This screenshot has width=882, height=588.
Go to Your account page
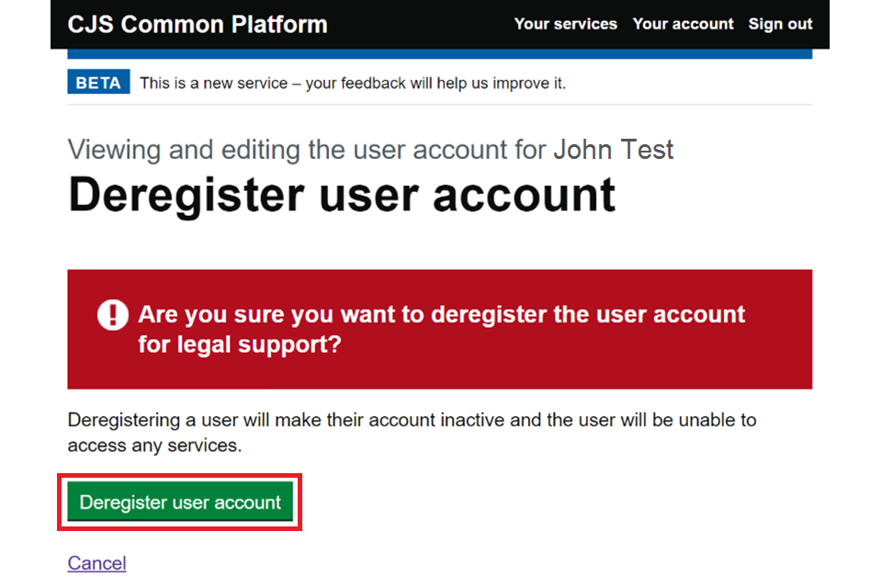pyautogui.click(x=683, y=24)
